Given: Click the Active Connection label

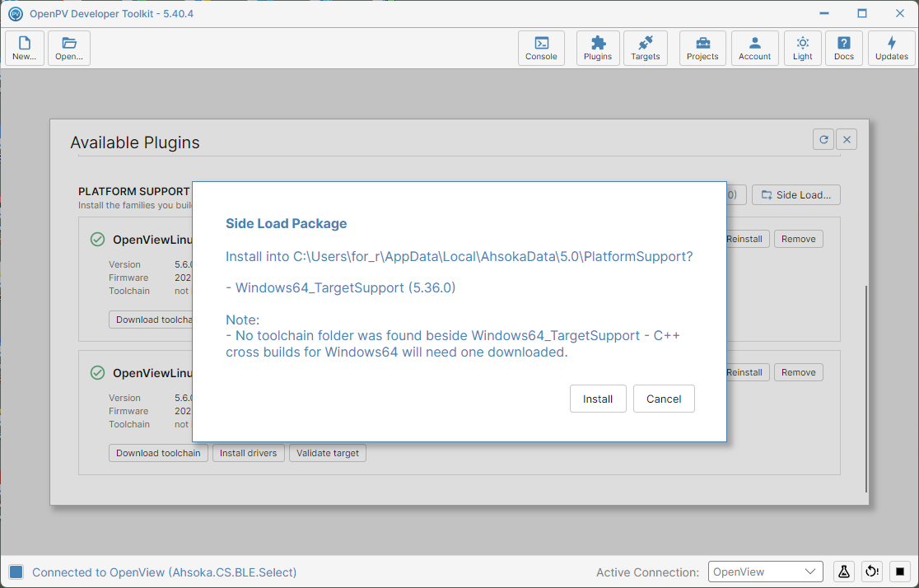Looking at the screenshot, I should [647, 572].
